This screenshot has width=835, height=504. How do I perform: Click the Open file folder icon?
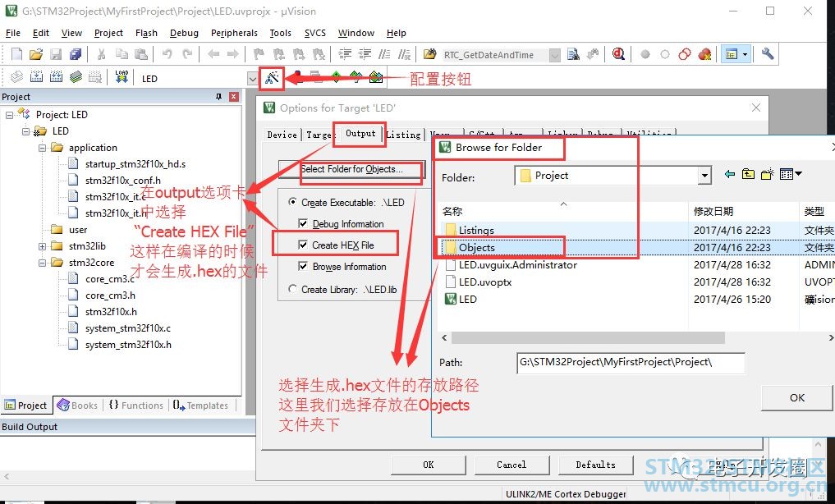[x=35, y=53]
